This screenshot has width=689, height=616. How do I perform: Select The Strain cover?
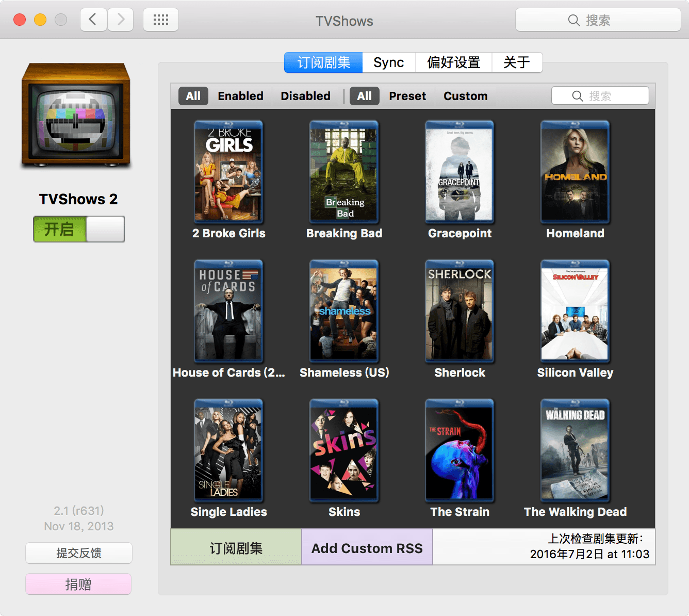tap(460, 450)
